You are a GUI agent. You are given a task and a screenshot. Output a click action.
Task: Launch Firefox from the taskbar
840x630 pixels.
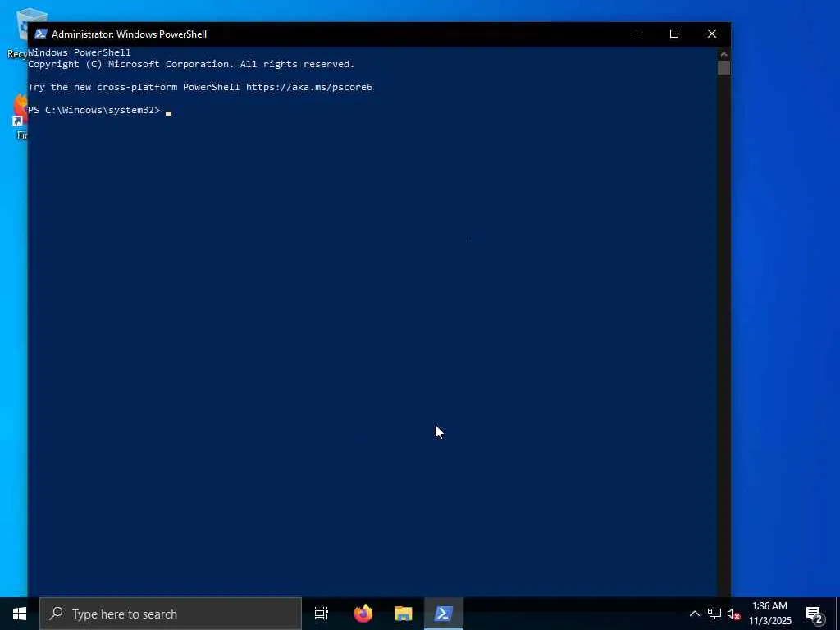[x=363, y=614]
